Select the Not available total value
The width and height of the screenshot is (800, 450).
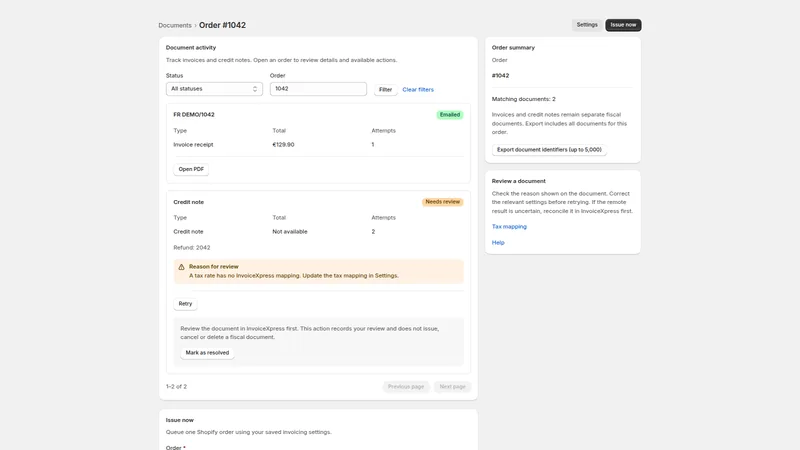[290, 232]
